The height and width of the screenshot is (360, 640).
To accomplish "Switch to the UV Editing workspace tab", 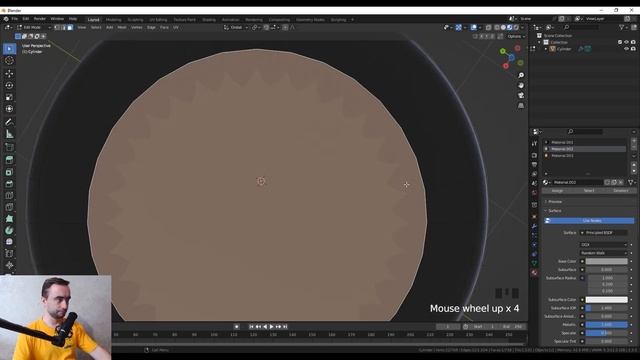I will pos(158,20).
